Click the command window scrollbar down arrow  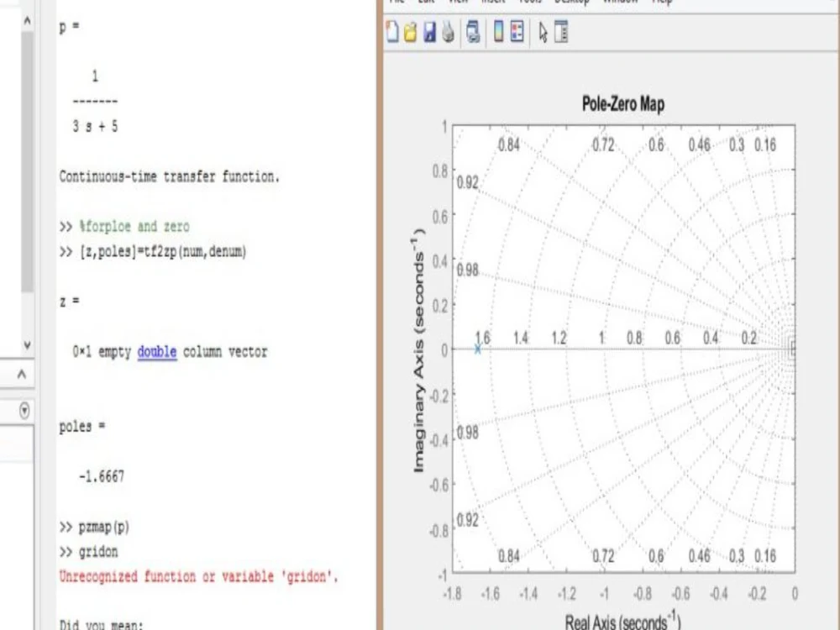click(28, 345)
